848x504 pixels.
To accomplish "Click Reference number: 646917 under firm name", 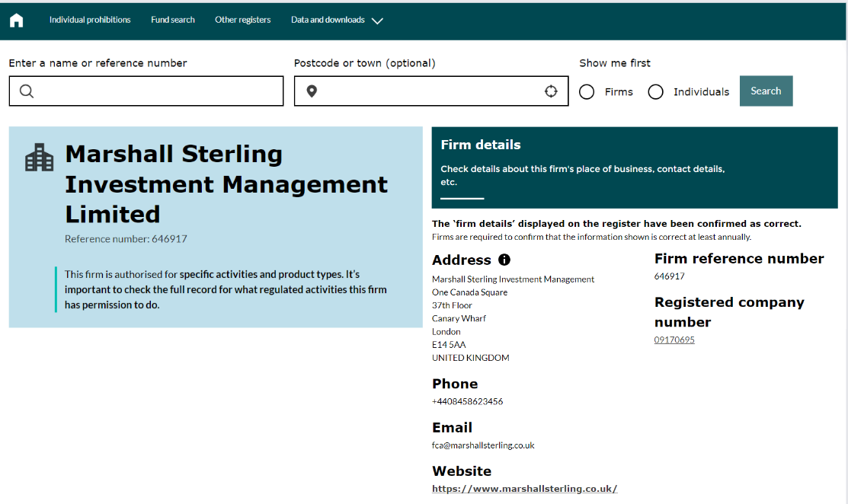I will coord(126,239).
